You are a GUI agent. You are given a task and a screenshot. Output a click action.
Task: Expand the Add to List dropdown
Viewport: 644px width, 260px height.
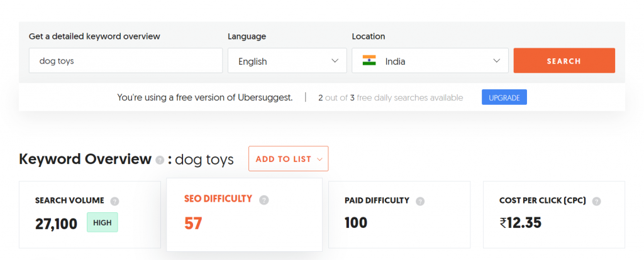point(288,159)
